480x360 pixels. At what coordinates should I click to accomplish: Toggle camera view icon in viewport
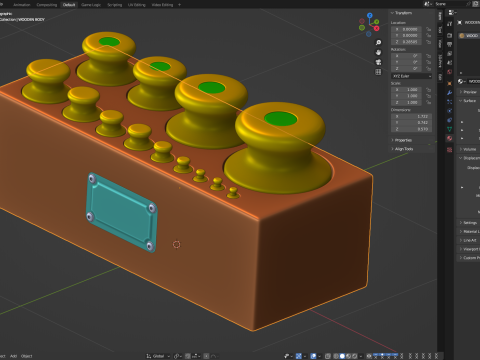point(378,62)
